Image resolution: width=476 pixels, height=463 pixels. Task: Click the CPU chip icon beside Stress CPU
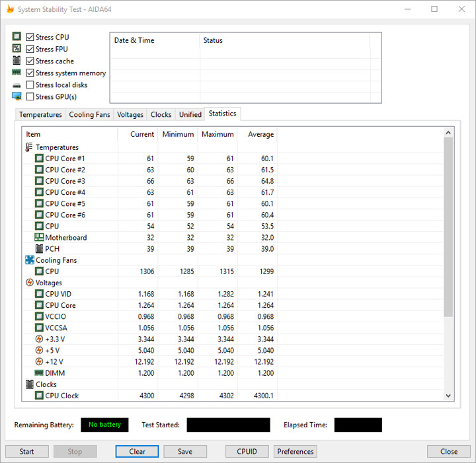coord(17,37)
